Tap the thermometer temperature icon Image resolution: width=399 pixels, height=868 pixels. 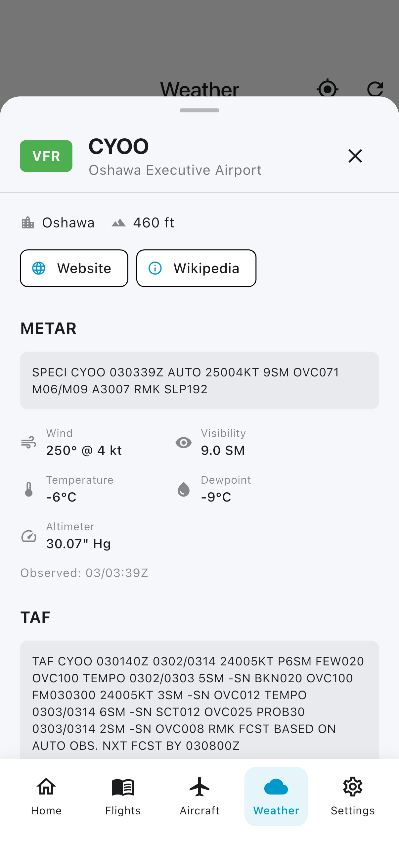click(29, 489)
